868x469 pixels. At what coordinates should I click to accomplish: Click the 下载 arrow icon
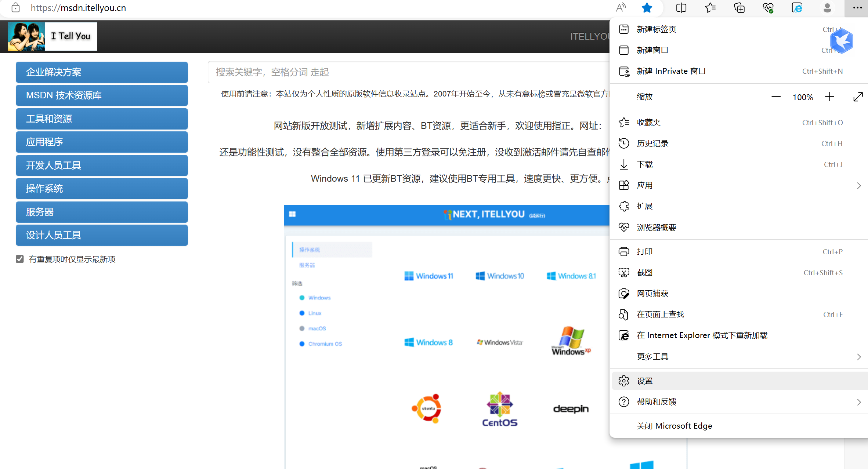click(624, 164)
